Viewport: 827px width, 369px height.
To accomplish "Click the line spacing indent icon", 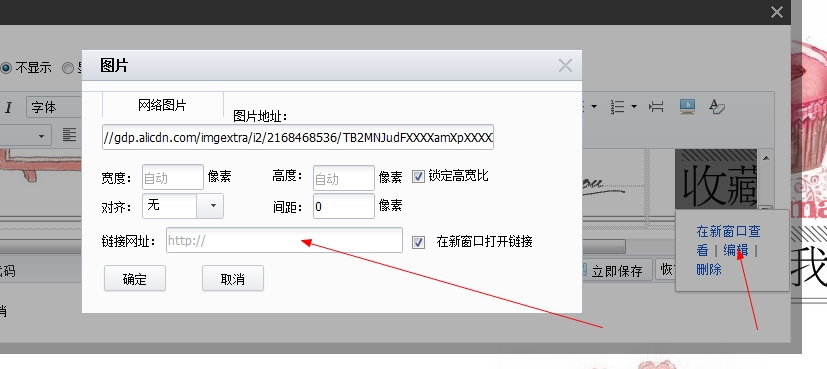I will tap(656, 106).
